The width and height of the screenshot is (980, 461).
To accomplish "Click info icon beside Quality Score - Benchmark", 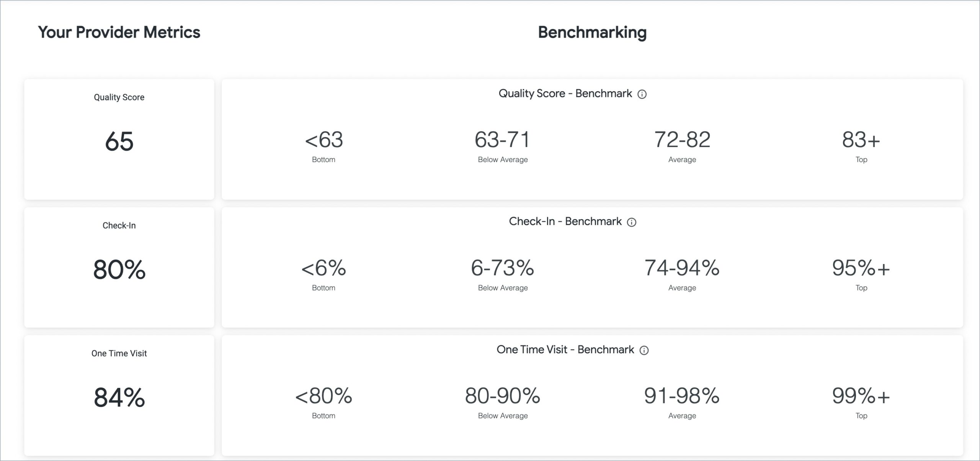I will [642, 94].
